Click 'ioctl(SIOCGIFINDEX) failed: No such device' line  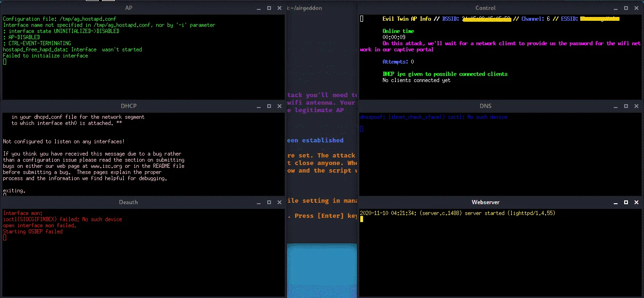point(62,219)
